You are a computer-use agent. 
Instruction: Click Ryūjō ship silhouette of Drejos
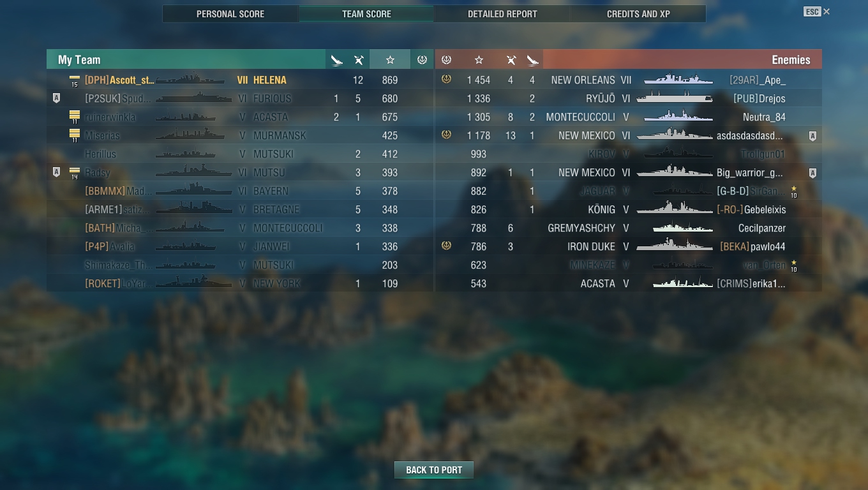pyautogui.click(x=675, y=98)
